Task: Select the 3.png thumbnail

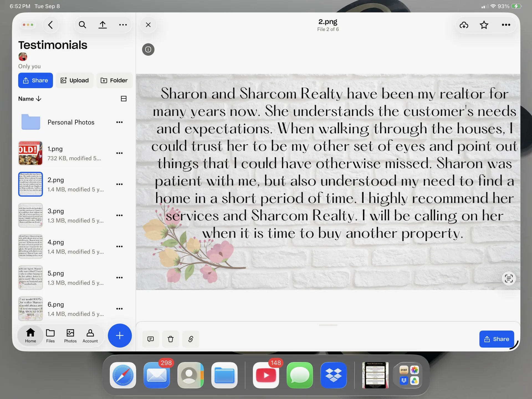Action: 30,215
